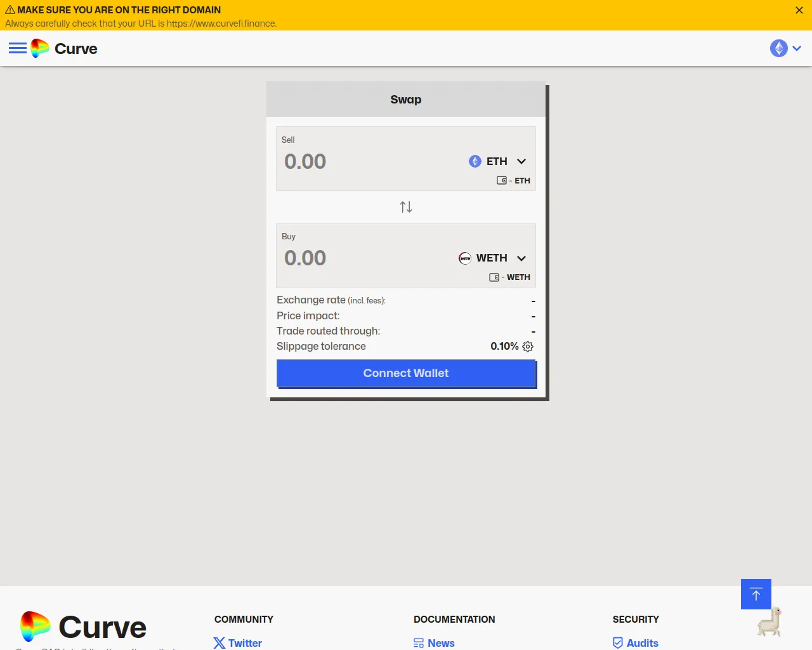
Task: Click the WETH wallet balance icon
Action: (x=494, y=277)
